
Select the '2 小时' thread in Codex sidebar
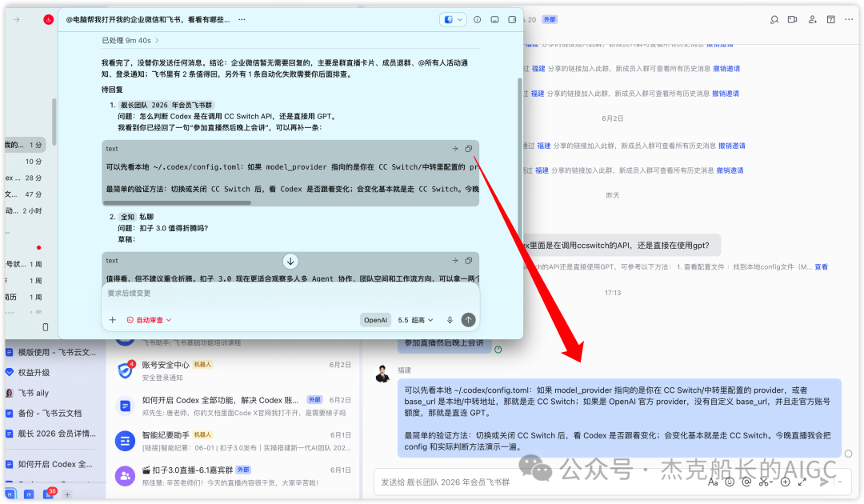25,211
